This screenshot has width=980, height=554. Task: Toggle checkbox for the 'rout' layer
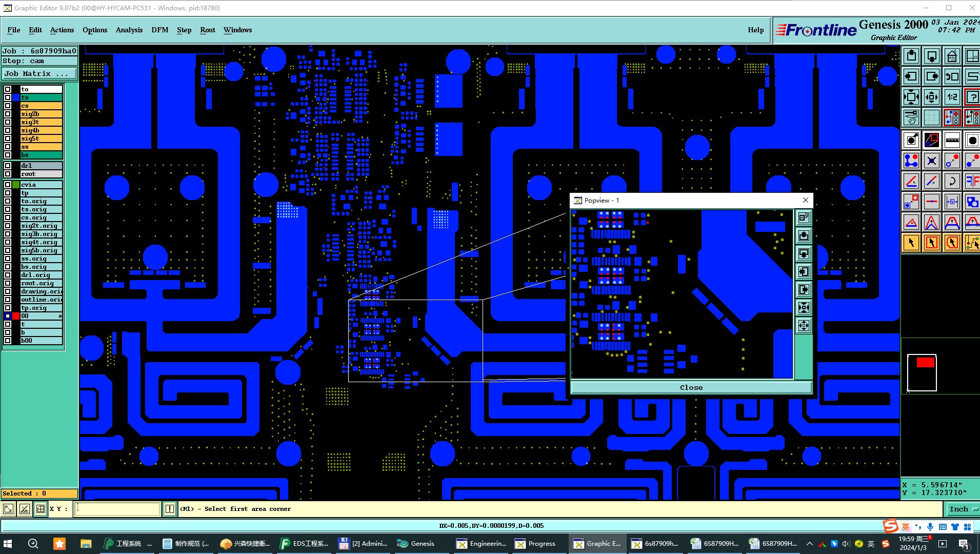(x=8, y=174)
